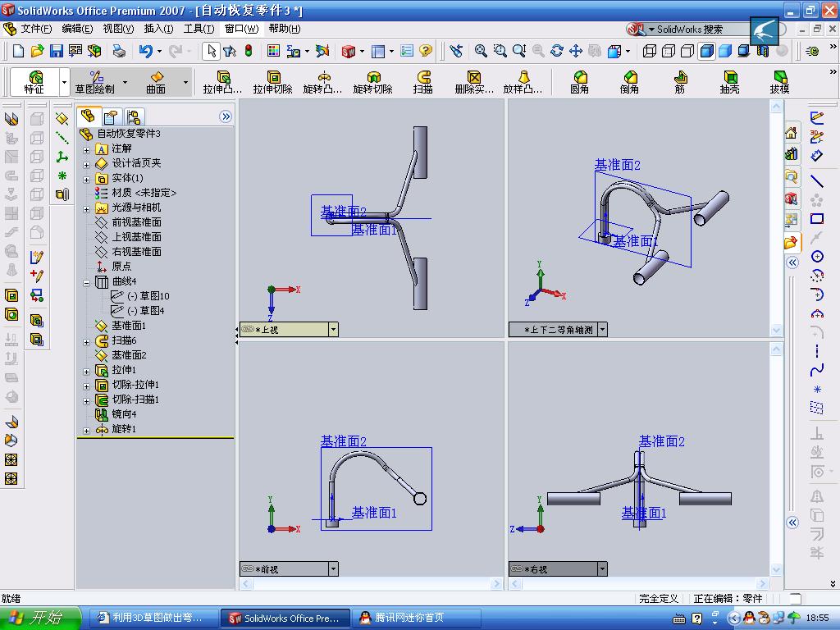The height and width of the screenshot is (630, 840).
Task: Toggle hidden lines visible display mode
Action: coord(669,51)
